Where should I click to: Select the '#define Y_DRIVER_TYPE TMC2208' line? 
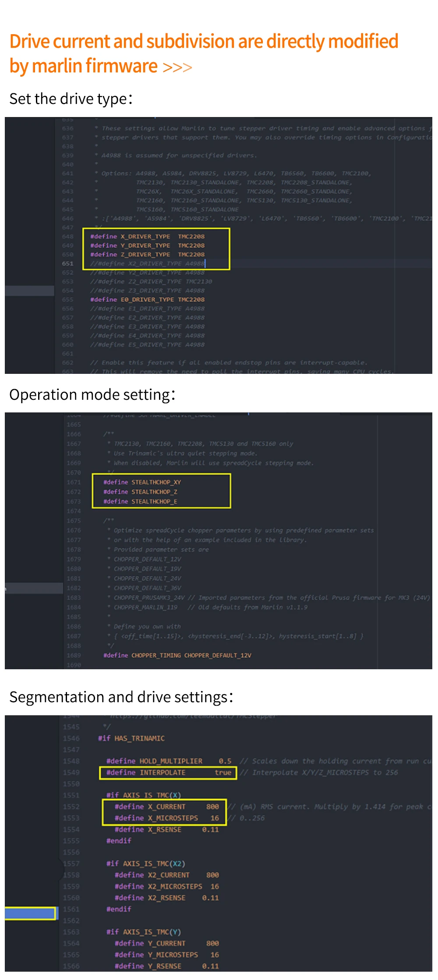click(147, 245)
